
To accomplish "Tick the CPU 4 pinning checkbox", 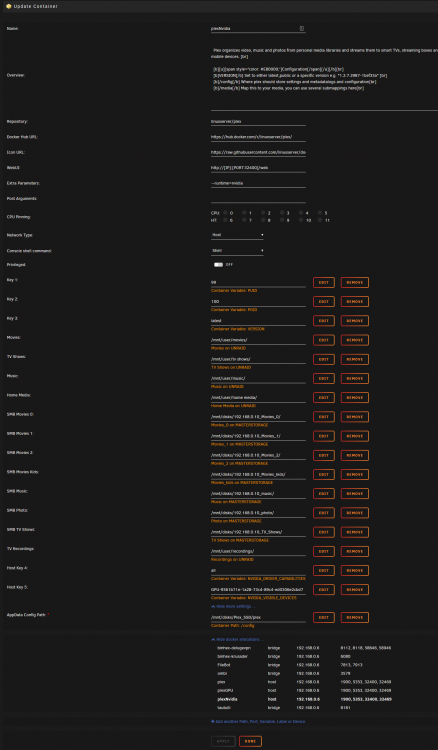I will pyautogui.click(x=302, y=213).
